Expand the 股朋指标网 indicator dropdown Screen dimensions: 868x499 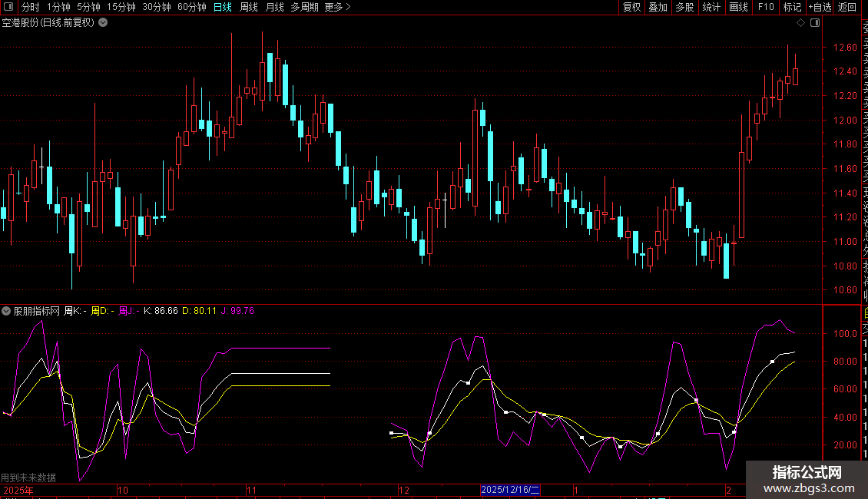pyautogui.click(x=7, y=311)
